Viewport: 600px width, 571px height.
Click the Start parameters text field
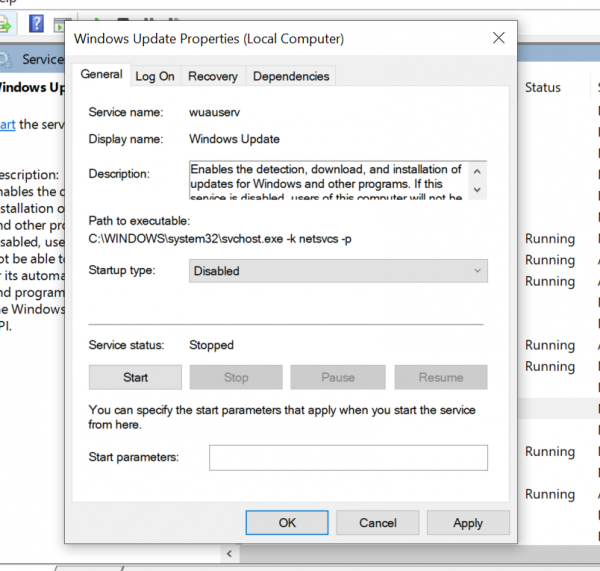pyautogui.click(x=348, y=458)
